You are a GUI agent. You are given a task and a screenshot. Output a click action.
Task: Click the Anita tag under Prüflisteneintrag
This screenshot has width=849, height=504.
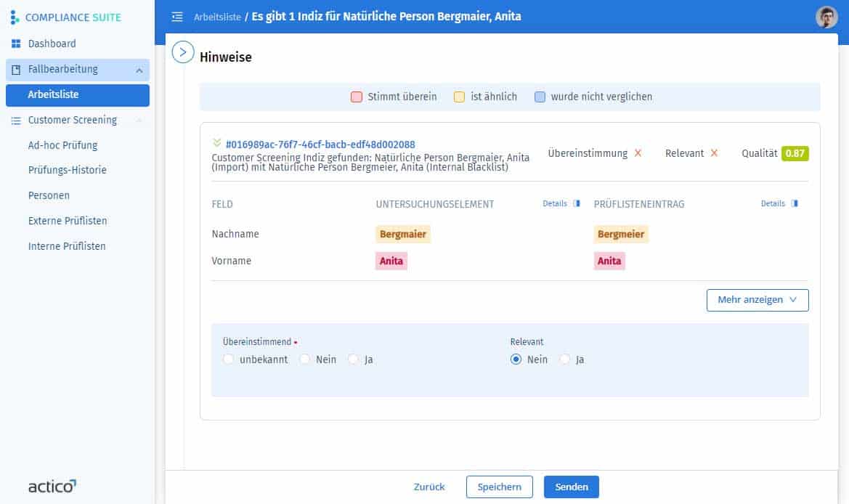pyautogui.click(x=609, y=261)
